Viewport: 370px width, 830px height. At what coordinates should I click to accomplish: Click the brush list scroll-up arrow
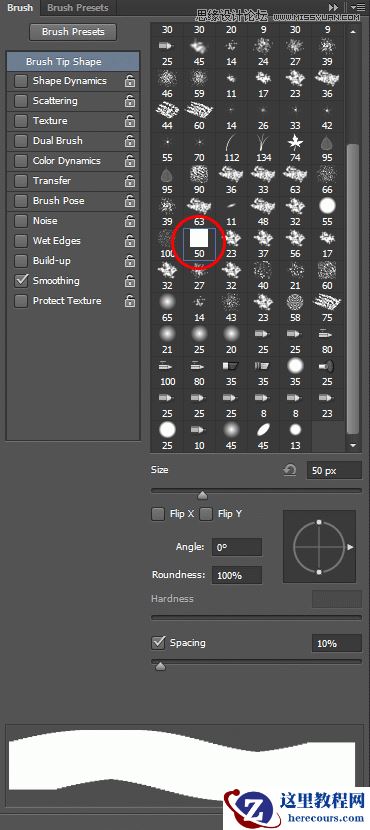(x=353, y=32)
